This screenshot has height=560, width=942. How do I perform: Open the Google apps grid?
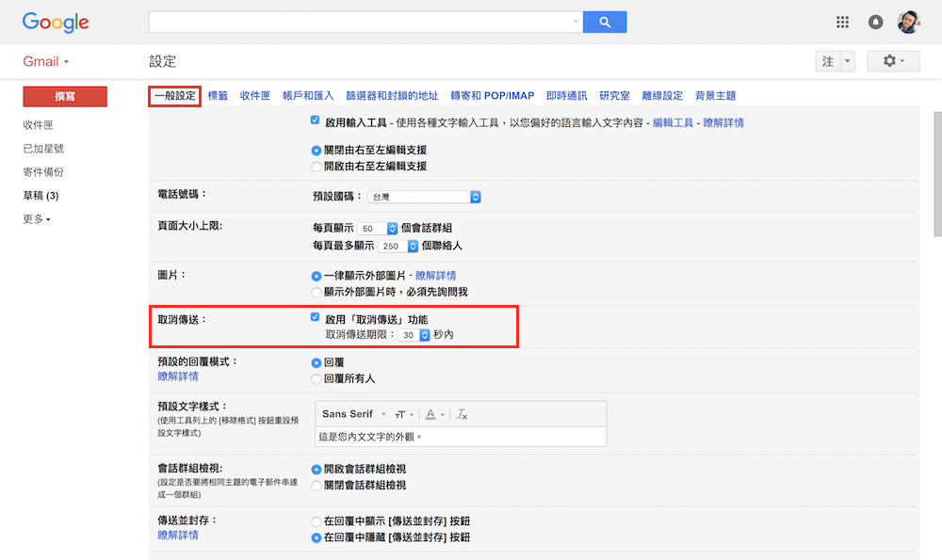[844, 21]
